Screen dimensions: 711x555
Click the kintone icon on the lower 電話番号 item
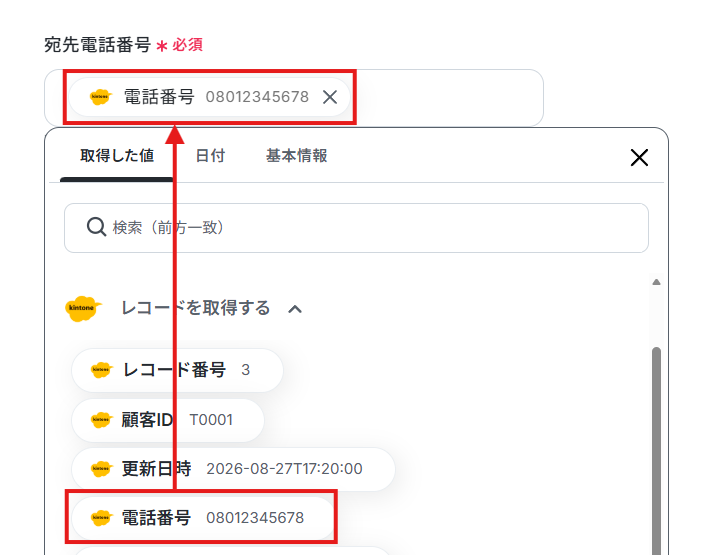click(101, 517)
